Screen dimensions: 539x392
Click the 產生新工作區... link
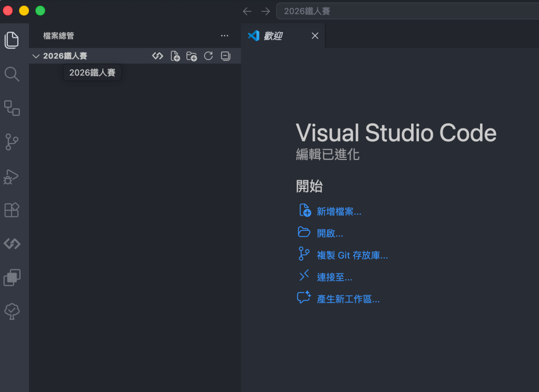pyautogui.click(x=348, y=299)
